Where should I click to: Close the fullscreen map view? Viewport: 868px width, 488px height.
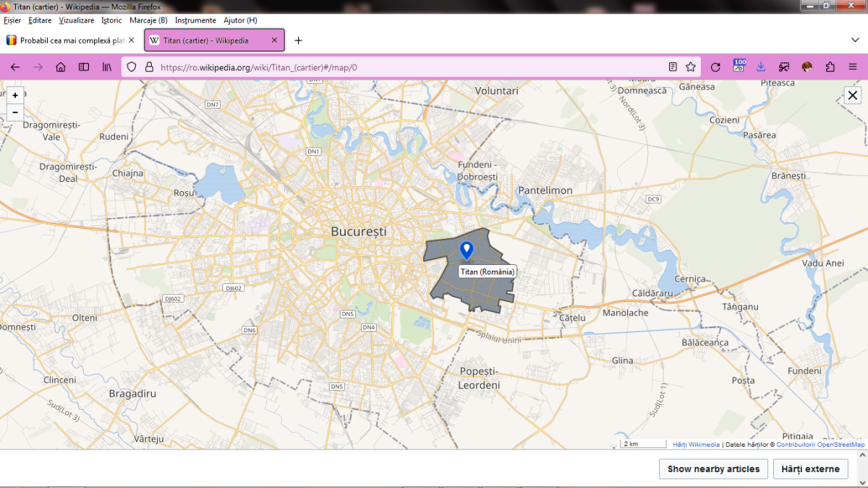click(x=852, y=95)
